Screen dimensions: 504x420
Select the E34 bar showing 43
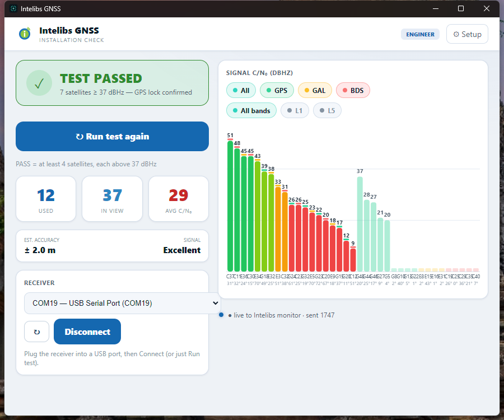coord(258,216)
